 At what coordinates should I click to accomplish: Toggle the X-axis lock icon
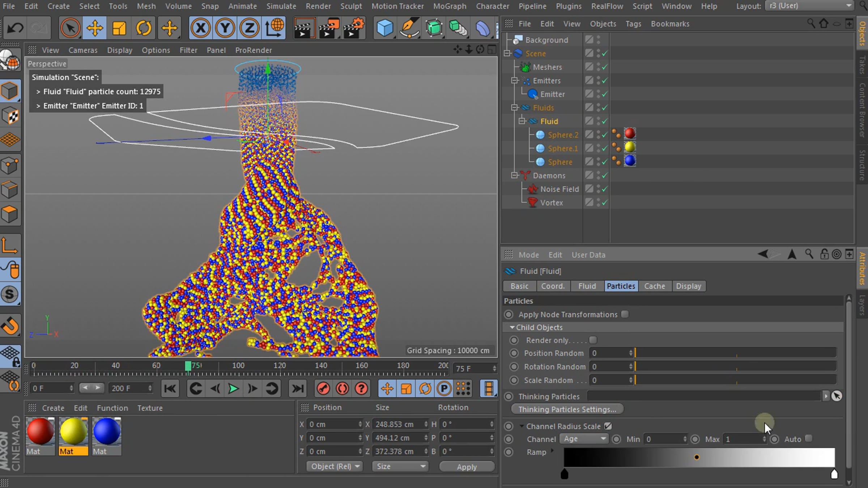201,28
